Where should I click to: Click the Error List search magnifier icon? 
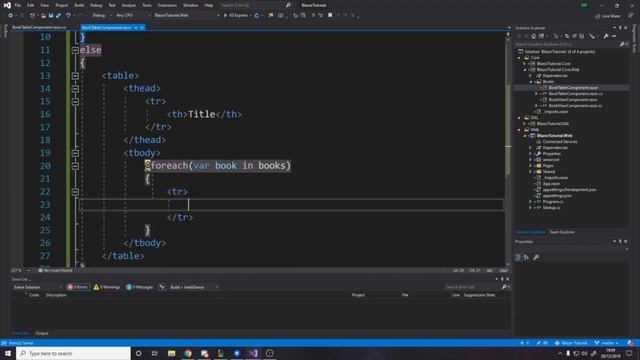(504, 287)
